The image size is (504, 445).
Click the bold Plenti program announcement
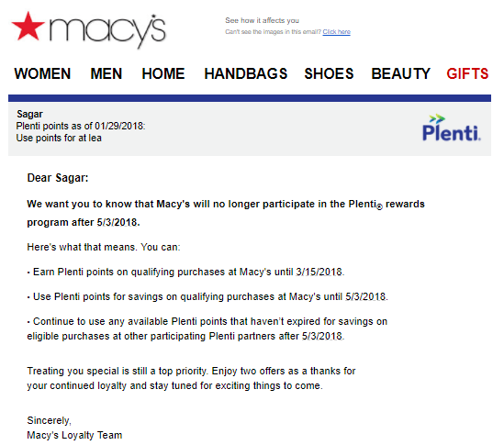coord(226,213)
